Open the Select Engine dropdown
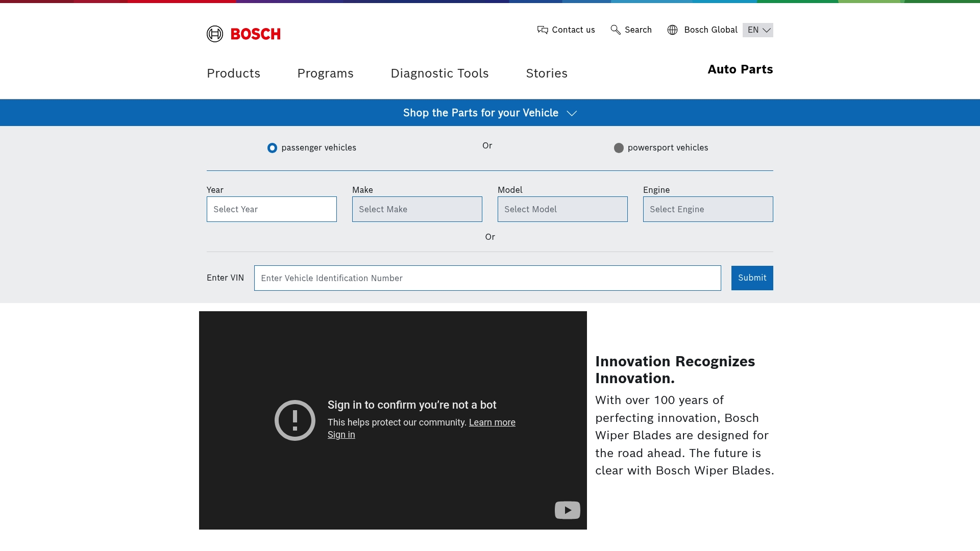Screen dimensions: 980x551 click(708, 209)
